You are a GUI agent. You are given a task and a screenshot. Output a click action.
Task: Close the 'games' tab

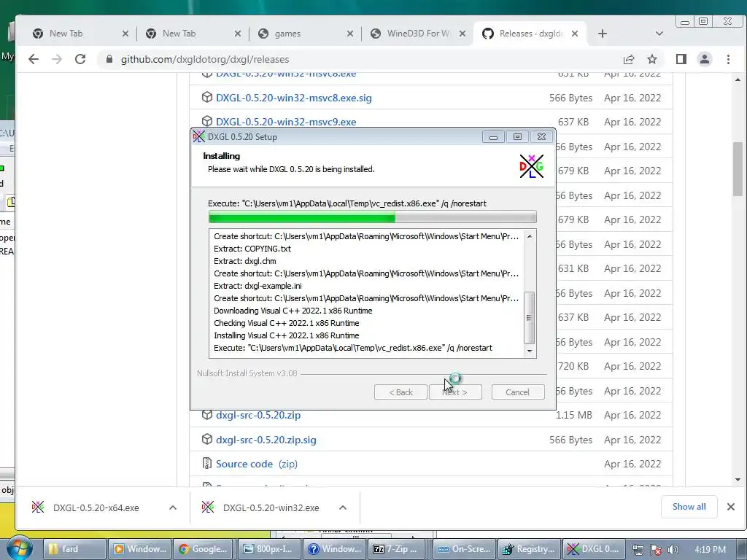pos(349,34)
